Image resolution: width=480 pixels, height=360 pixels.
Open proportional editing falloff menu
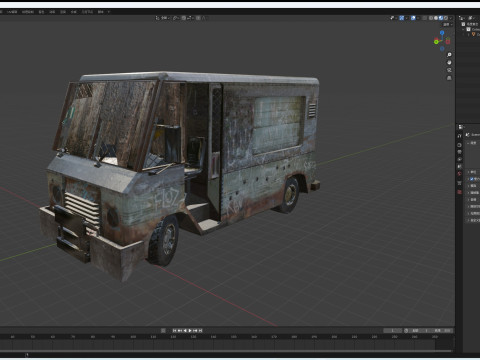click(x=204, y=18)
